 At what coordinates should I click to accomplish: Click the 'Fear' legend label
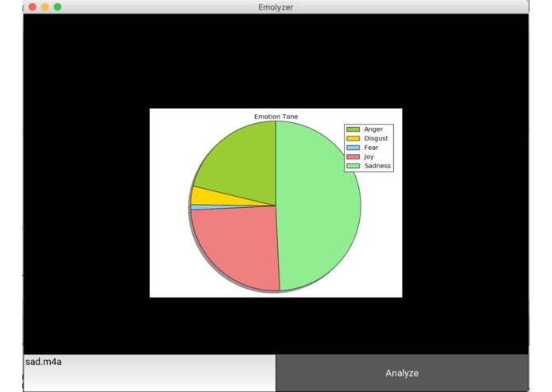coord(371,148)
